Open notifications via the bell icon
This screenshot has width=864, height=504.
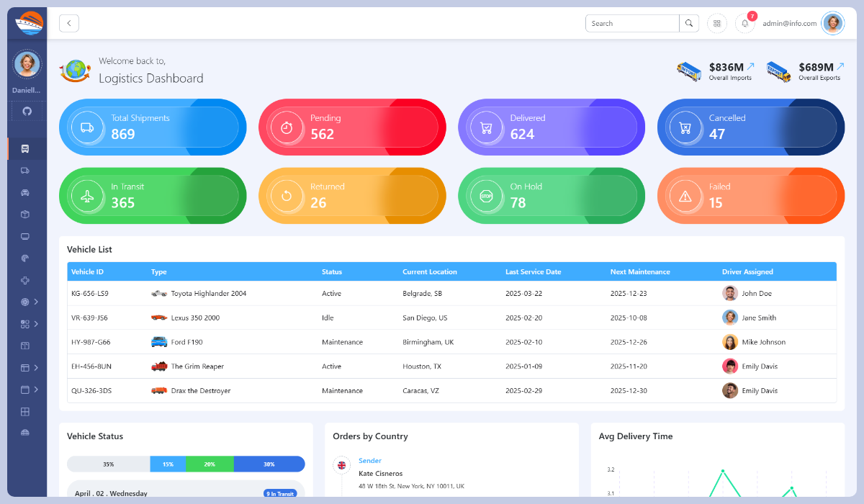[x=745, y=23]
